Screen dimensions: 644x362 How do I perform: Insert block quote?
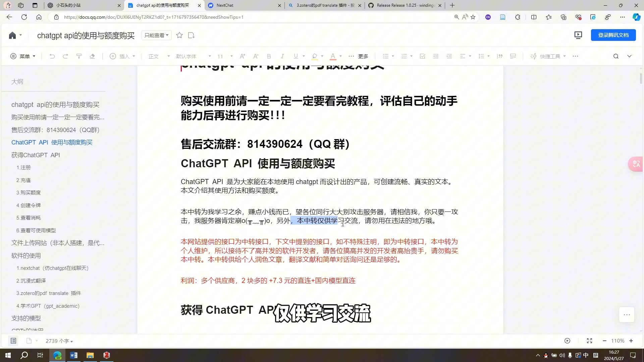click(500, 56)
